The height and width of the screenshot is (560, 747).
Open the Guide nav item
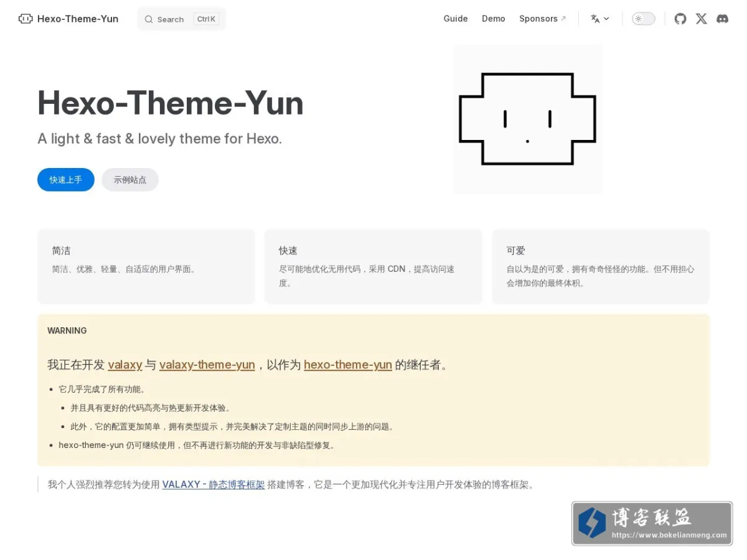(456, 19)
